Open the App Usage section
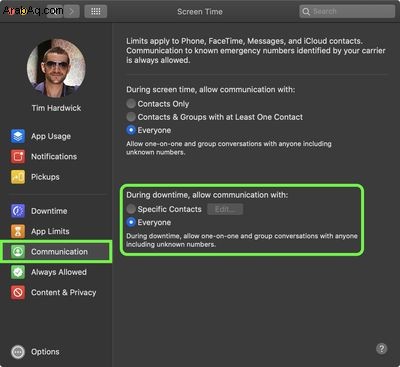Viewport: 400px width, 367px height. 51,136
